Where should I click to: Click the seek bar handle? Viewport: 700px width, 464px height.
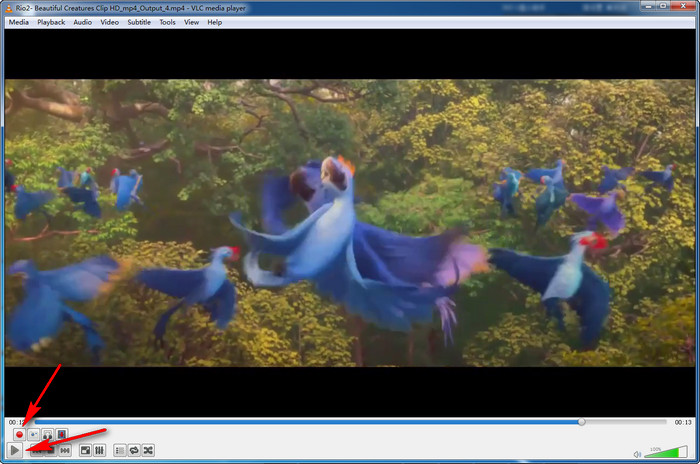(x=581, y=422)
